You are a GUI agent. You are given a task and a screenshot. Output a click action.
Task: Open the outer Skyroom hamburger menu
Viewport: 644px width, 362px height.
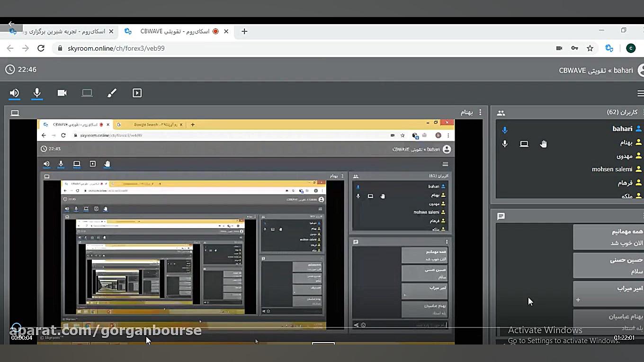click(x=640, y=93)
